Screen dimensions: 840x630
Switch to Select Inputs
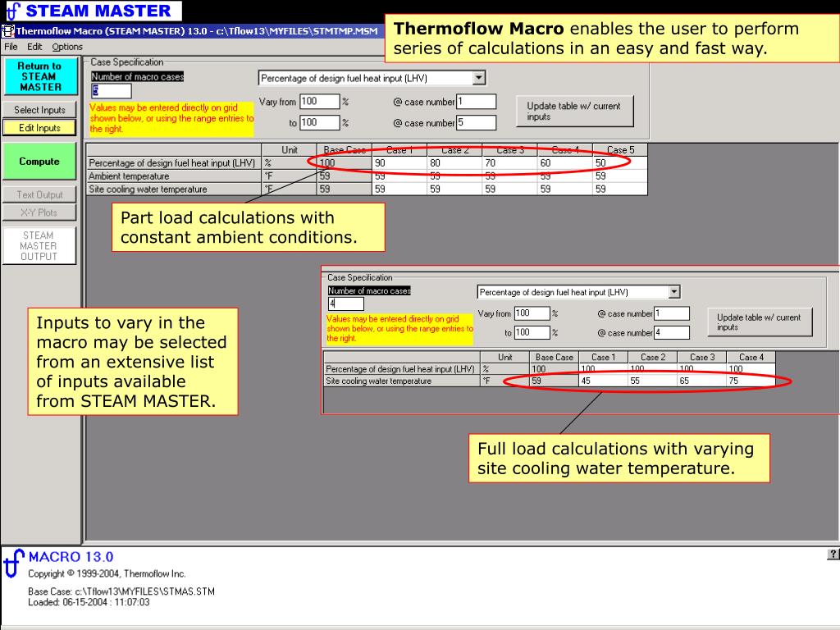(x=39, y=110)
